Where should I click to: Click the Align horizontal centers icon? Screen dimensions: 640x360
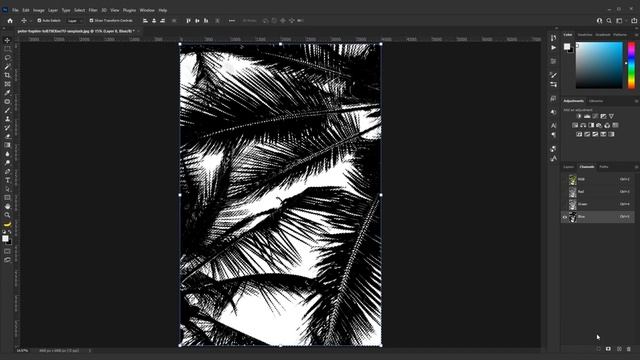click(154, 20)
